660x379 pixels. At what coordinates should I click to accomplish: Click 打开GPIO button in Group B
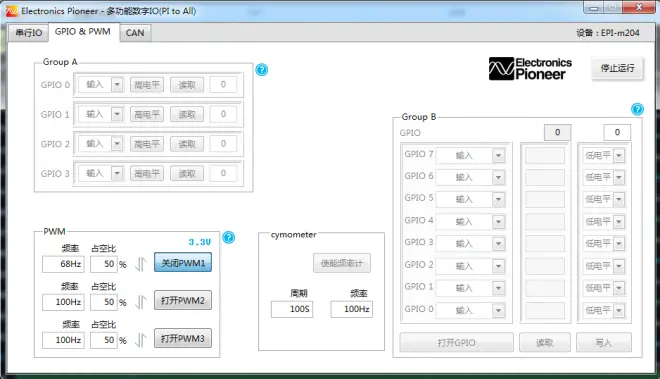(456, 342)
